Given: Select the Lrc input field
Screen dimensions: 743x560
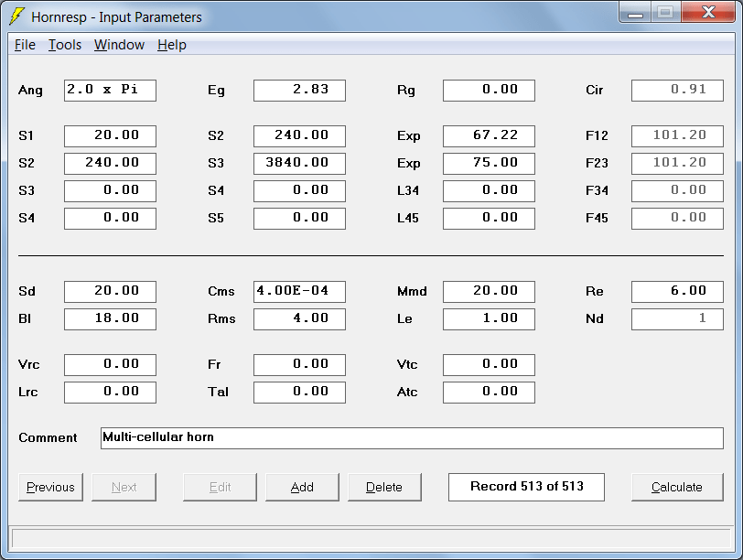Looking at the screenshot, I should pyautogui.click(x=110, y=393).
